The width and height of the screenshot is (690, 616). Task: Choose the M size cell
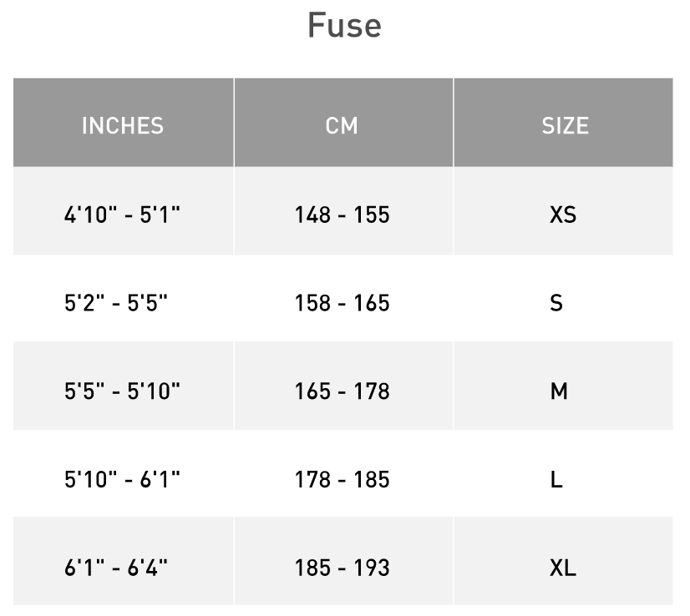[559, 391]
